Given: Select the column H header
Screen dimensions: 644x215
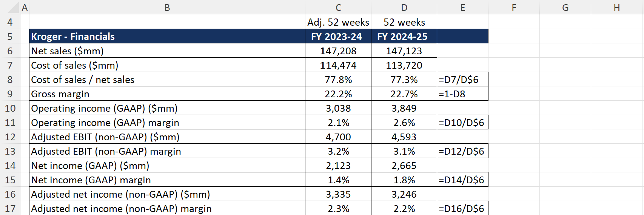Looking at the screenshot, I should [x=617, y=8].
